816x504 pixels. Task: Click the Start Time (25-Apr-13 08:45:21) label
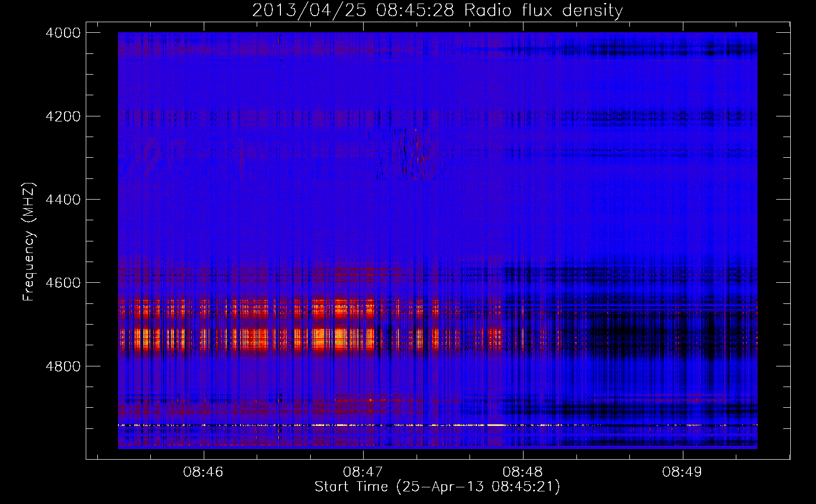(437, 487)
